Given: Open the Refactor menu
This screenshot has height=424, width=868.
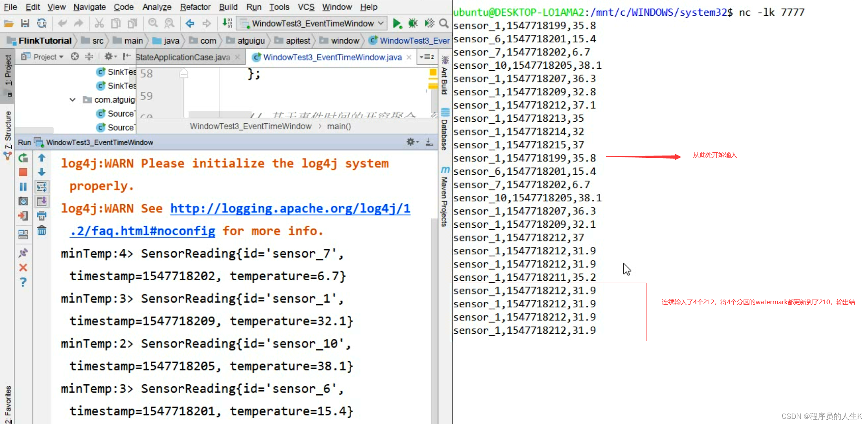Looking at the screenshot, I should [x=195, y=7].
